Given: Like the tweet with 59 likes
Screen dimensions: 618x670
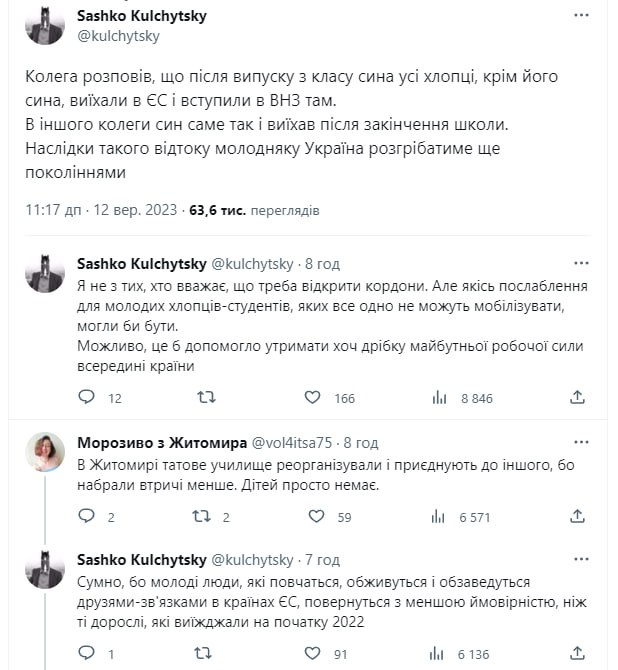Looking at the screenshot, I should pyautogui.click(x=317, y=517).
